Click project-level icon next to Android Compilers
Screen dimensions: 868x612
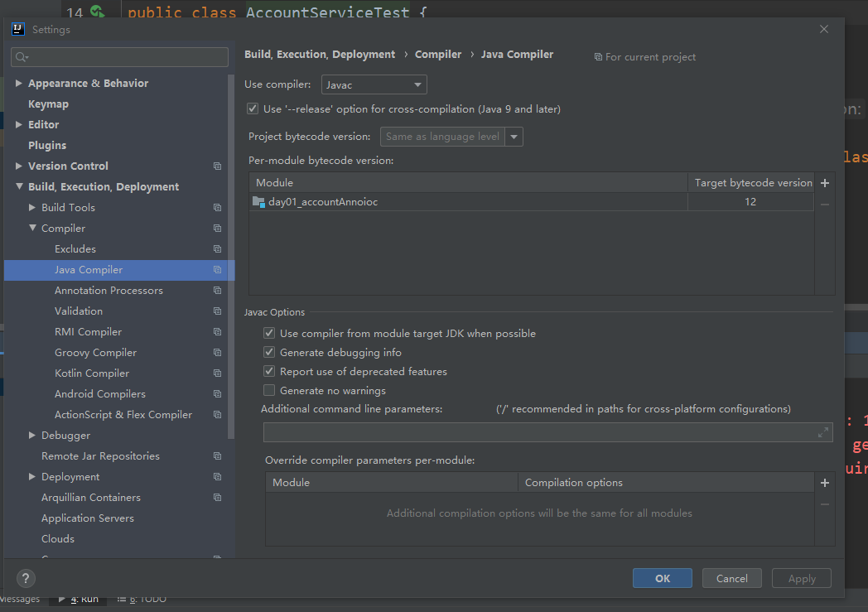coord(218,394)
